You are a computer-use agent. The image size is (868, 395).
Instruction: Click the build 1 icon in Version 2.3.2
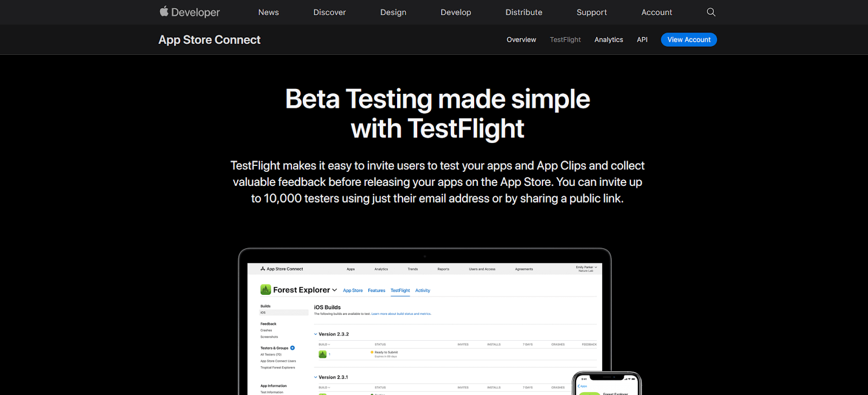[323, 354]
